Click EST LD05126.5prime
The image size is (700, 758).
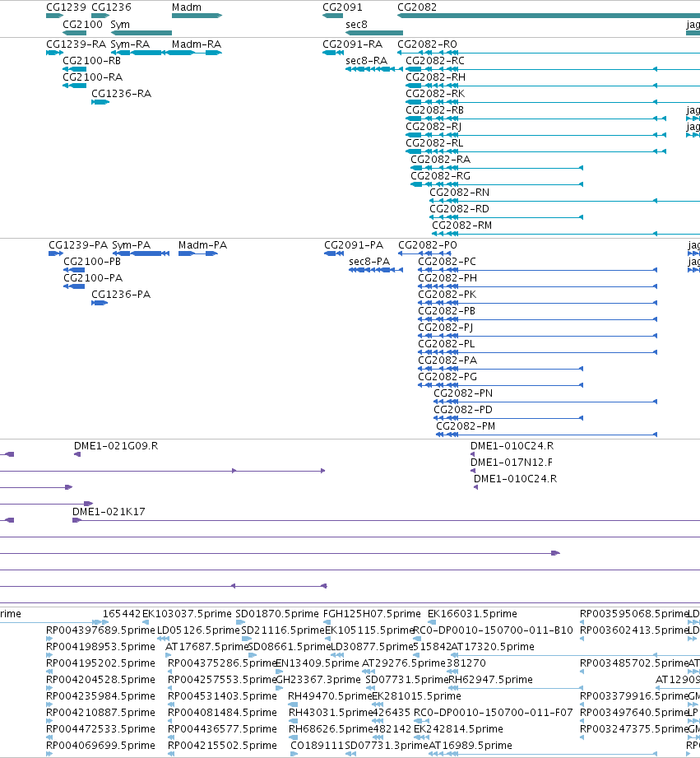pos(198,630)
